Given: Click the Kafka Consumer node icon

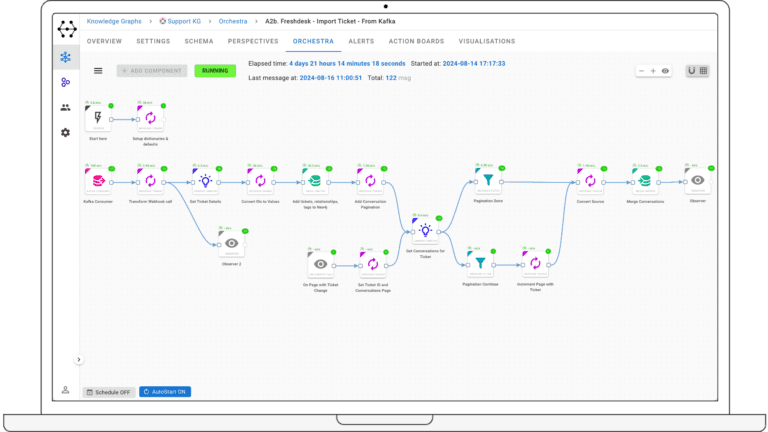Looking at the screenshot, I should click(99, 180).
